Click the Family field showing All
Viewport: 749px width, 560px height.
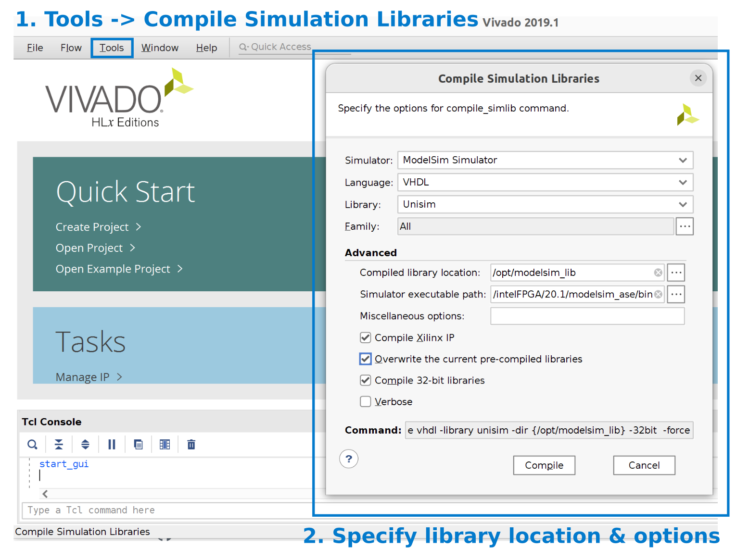click(x=535, y=226)
